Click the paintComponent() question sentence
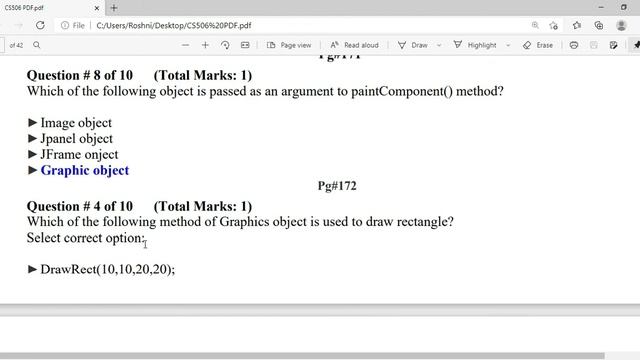The width and height of the screenshot is (640, 360). pyautogui.click(x=265, y=91)
